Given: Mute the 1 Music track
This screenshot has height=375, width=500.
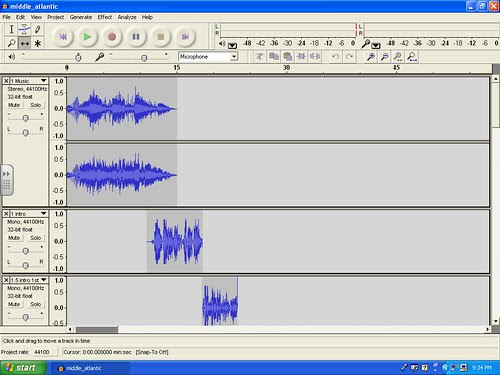Looking at the screenshot, I should coord(14,105).
